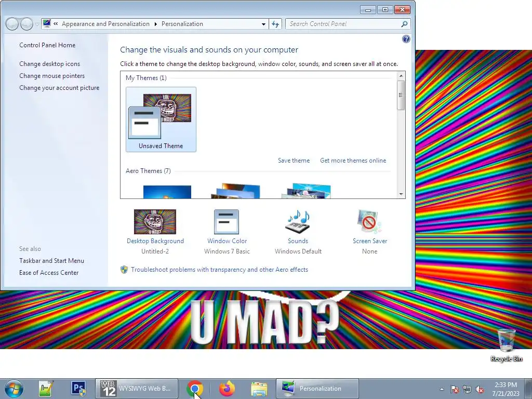
Task: Click the Action Center flag tray icon
Action: [454, 389]
